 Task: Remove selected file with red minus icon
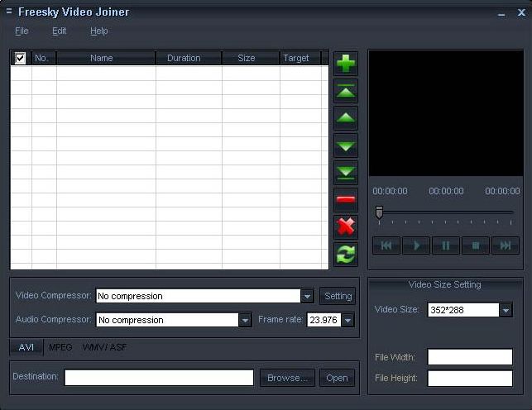click(x=346, y=199)
